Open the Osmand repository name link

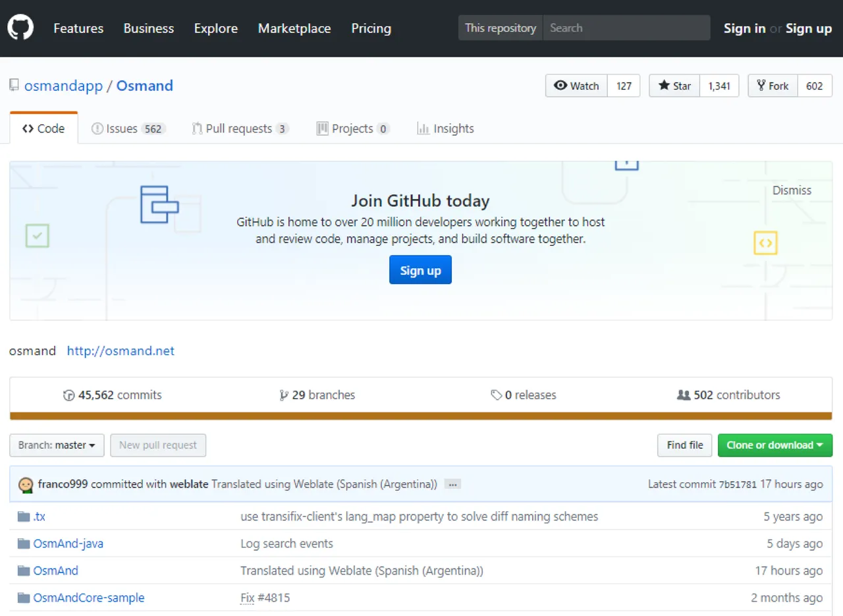pyautogui.click(x=145, y=86)
